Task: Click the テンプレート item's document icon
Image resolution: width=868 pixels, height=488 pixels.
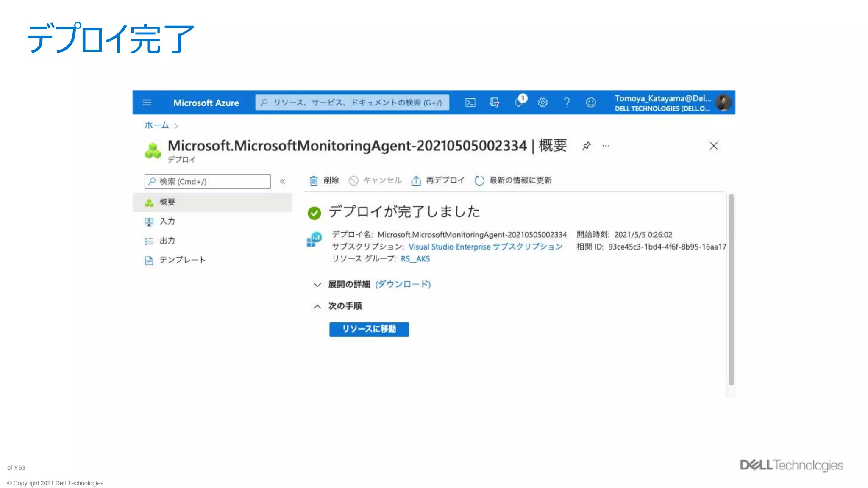Action: 149,260
